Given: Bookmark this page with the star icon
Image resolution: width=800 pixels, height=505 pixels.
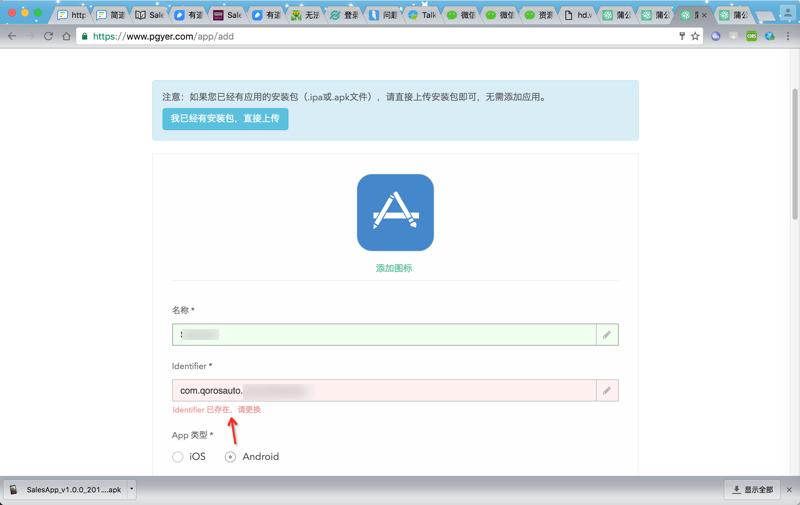Looking at the screenshot, I should tap(695, 36).
